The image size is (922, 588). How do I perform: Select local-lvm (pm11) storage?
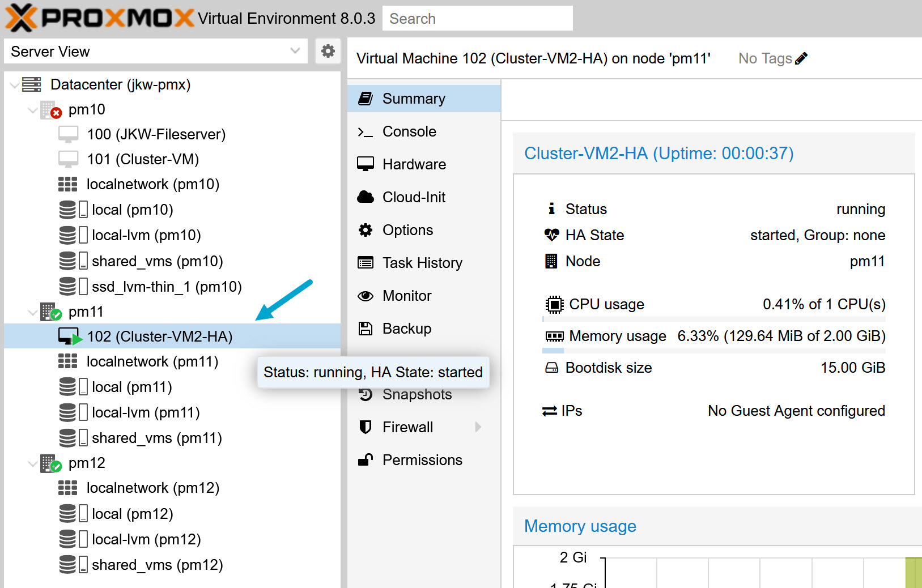click(146, 412)
